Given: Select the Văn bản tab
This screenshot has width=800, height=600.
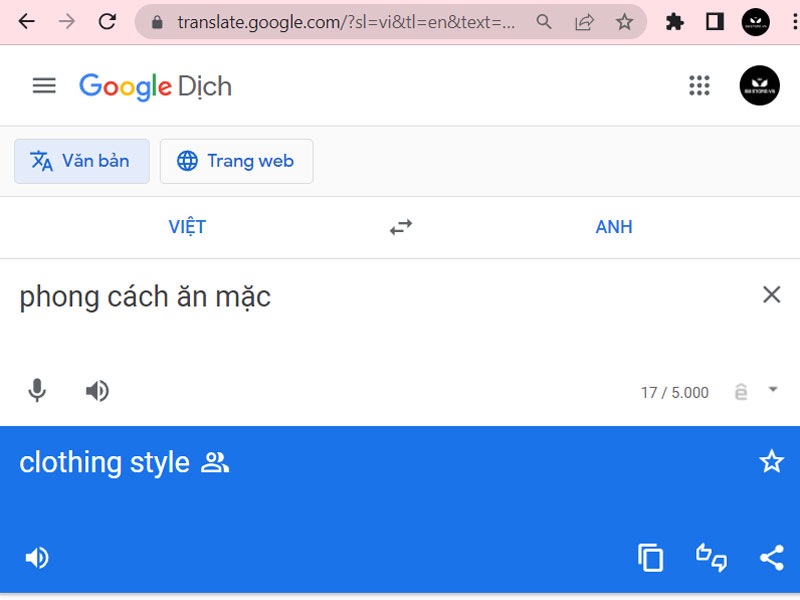Looking at the screenshot, I should 82,161.
